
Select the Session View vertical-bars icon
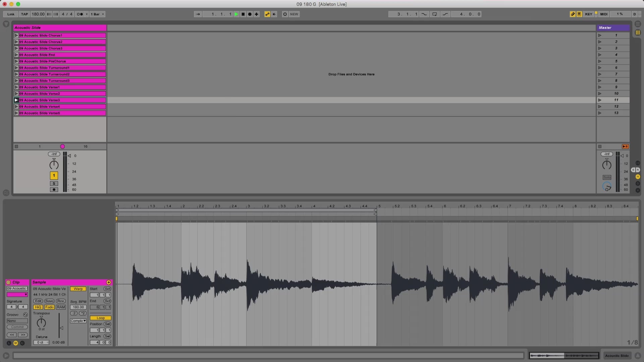pos(638,33)
